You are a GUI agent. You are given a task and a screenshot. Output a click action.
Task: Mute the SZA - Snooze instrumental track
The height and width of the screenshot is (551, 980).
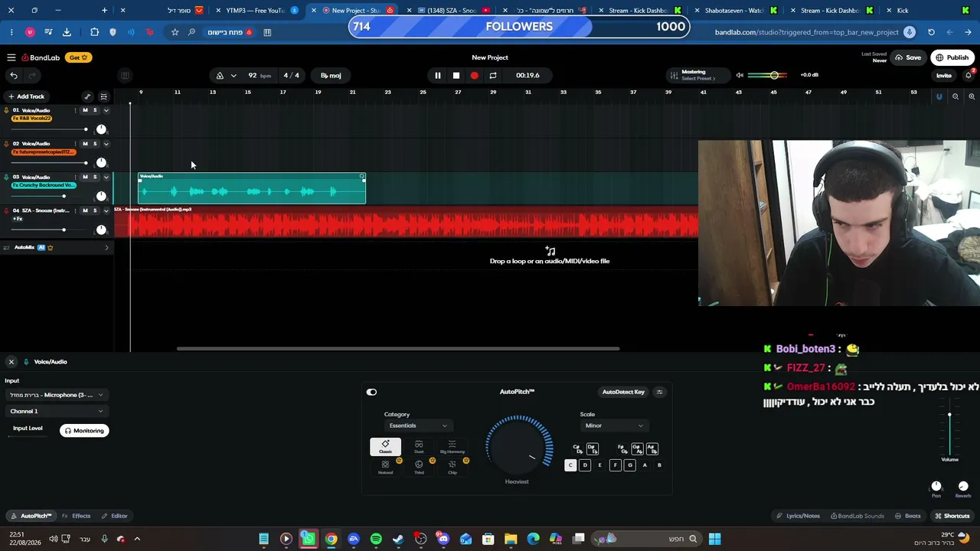pos(85,210)
